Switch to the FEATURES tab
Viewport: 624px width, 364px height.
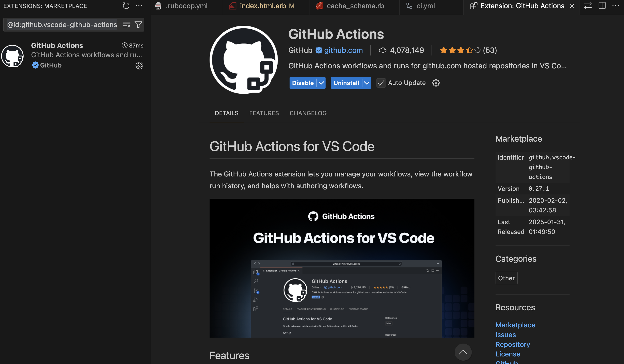point(264,113)
